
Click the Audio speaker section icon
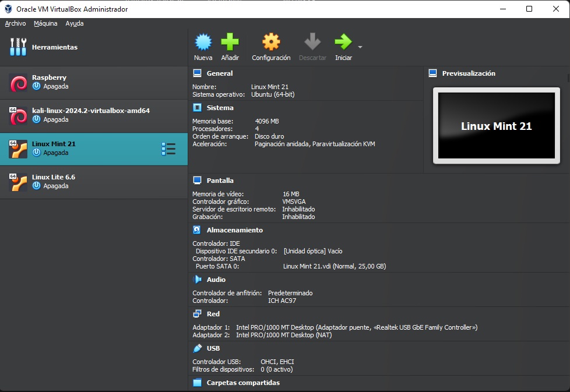tap(197, 280)
